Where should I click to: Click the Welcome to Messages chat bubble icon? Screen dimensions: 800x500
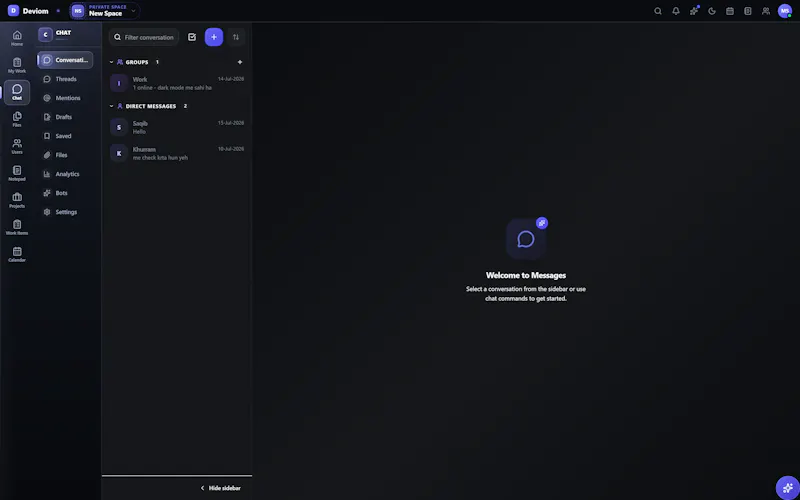pyautogui.click(x=526, y=239)
